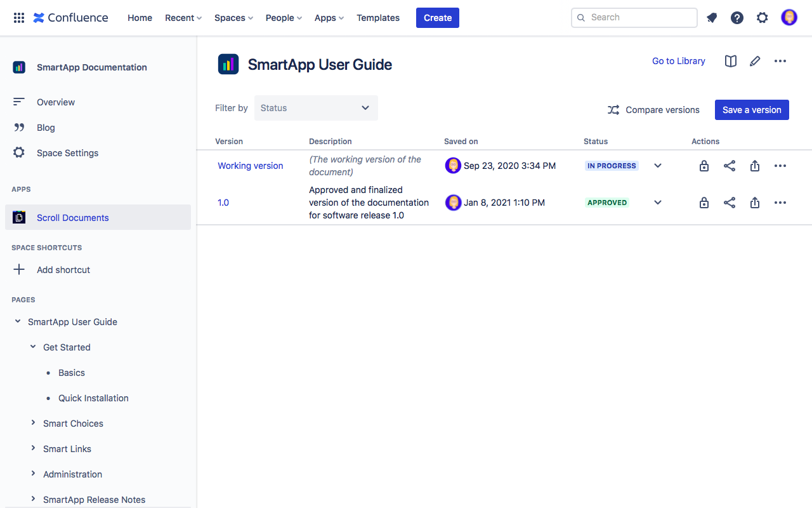The width and height of the screenshot is (812, 508).
Task: Click Save a version
Action: 752,109
